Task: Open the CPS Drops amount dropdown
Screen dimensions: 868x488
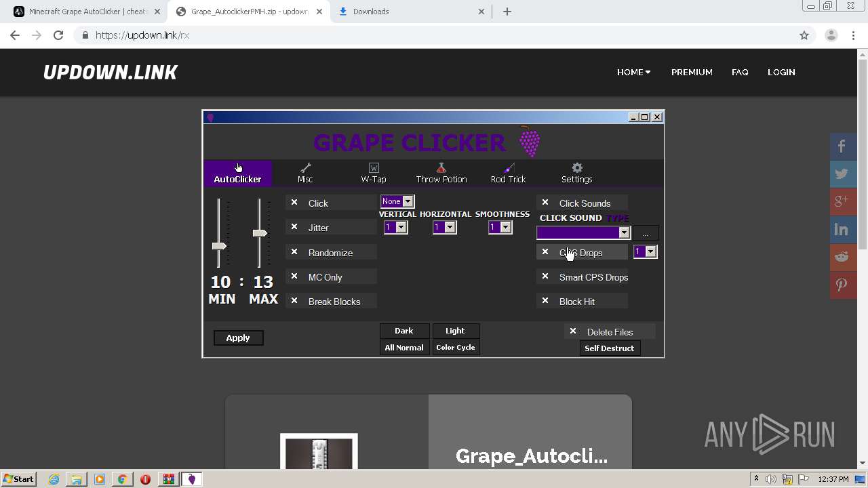Action: coord(645,251)
